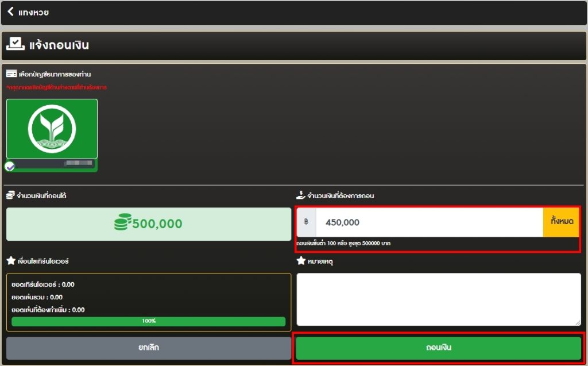Click the minimum 100 maximum 500000 hint text

(343, 243)
